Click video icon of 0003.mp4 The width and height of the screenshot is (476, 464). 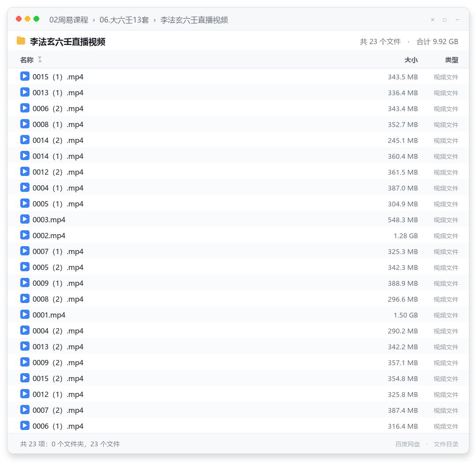[x=25, y=219]
